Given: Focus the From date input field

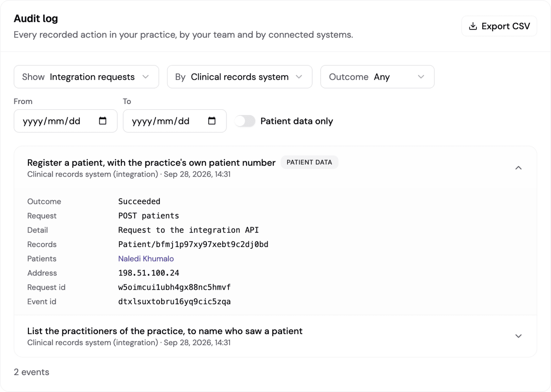Looking at the screenshot, I should [x=65, y=121].
